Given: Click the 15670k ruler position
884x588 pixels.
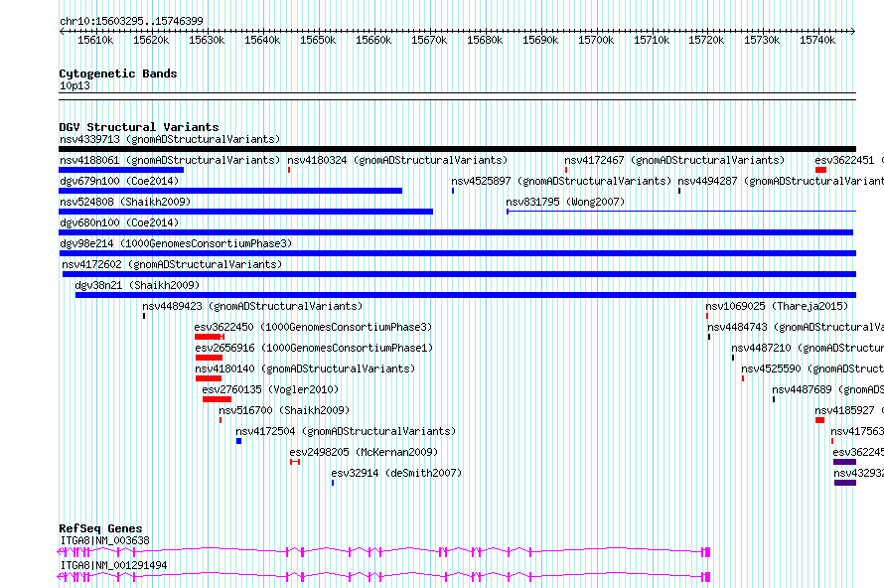Looking at the screenshot, I should [429, 40].
